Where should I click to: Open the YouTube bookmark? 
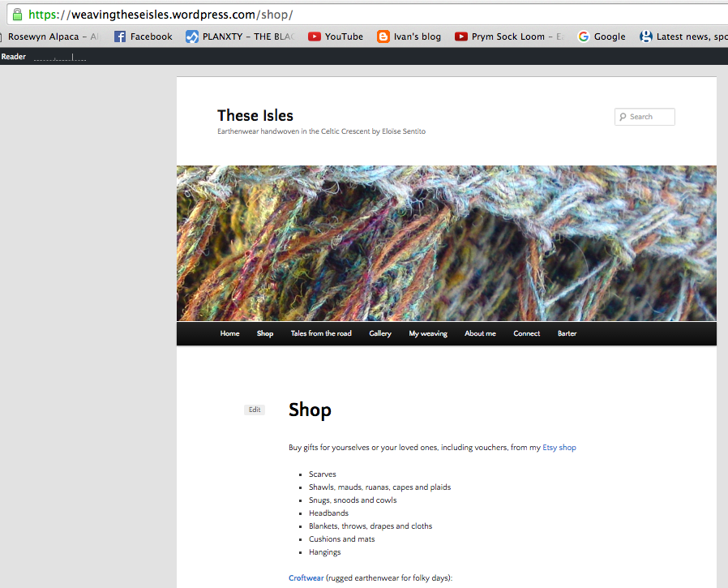(x=336, y=36)
